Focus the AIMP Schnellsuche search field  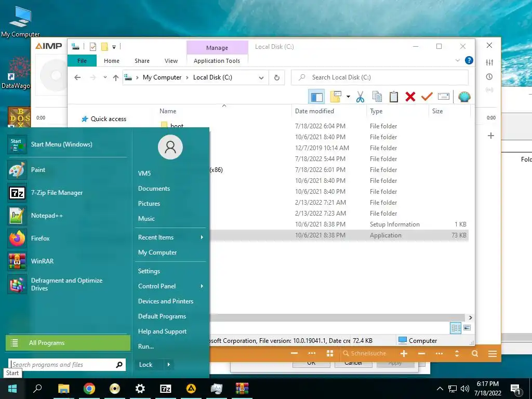coord(367,353)
